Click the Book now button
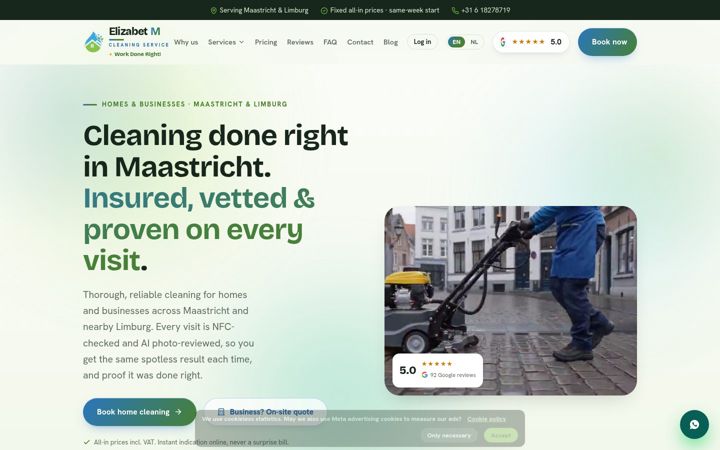 pyautogui.click(x=608, y=42)
